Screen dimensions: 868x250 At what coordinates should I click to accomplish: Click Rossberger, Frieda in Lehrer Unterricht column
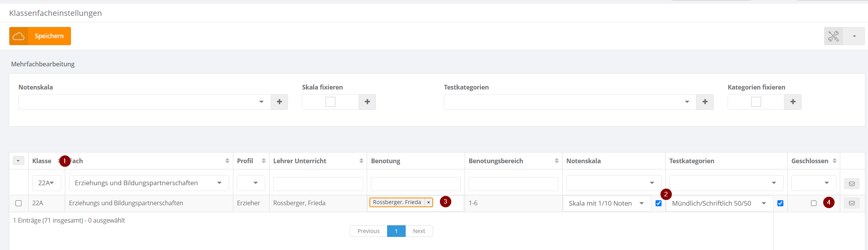299,203
